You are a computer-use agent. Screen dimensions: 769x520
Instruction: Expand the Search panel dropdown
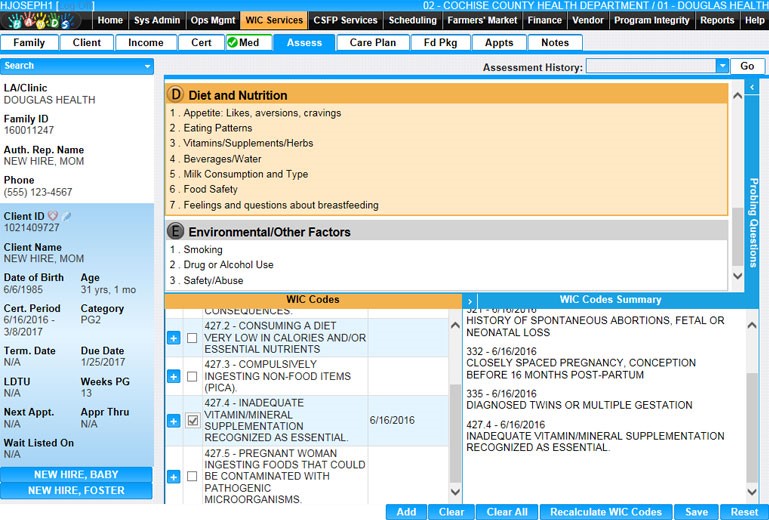click(x=148, y=66)
